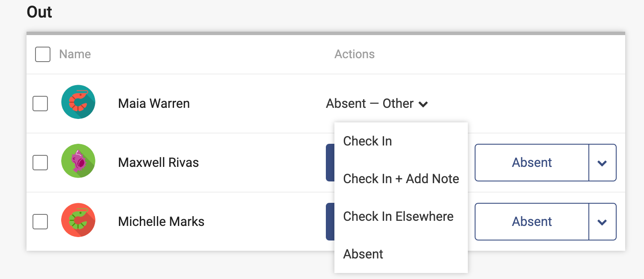Screen dimensions: 644x279
Task: Click Absent button for Michelle Marks
Action: 532,222
